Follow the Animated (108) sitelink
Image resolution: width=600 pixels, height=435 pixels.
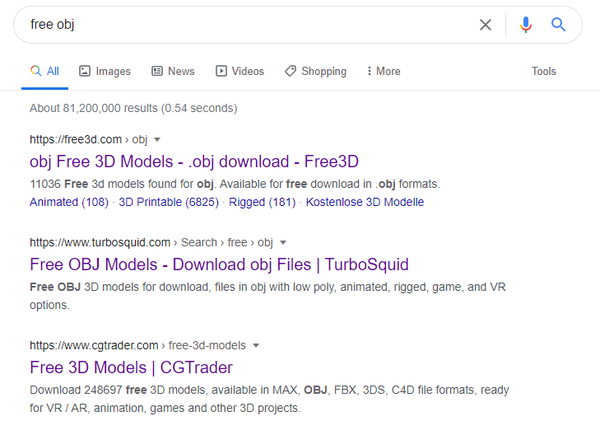69,202
